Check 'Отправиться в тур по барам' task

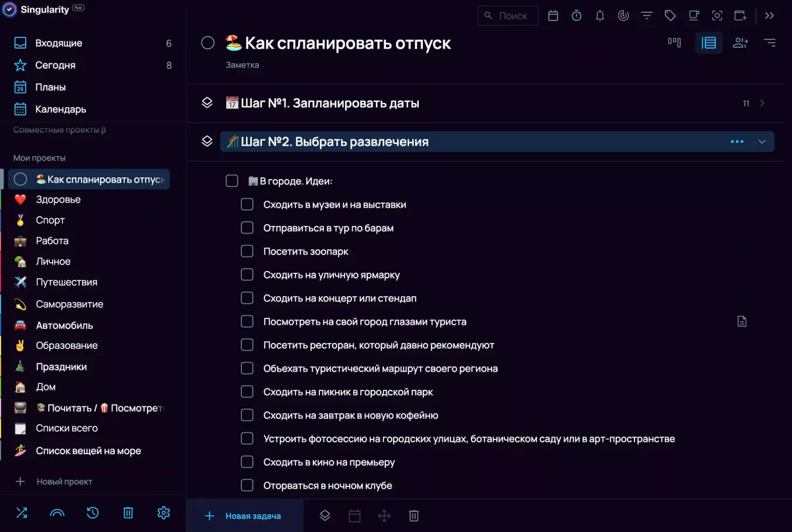click(247, 228)
